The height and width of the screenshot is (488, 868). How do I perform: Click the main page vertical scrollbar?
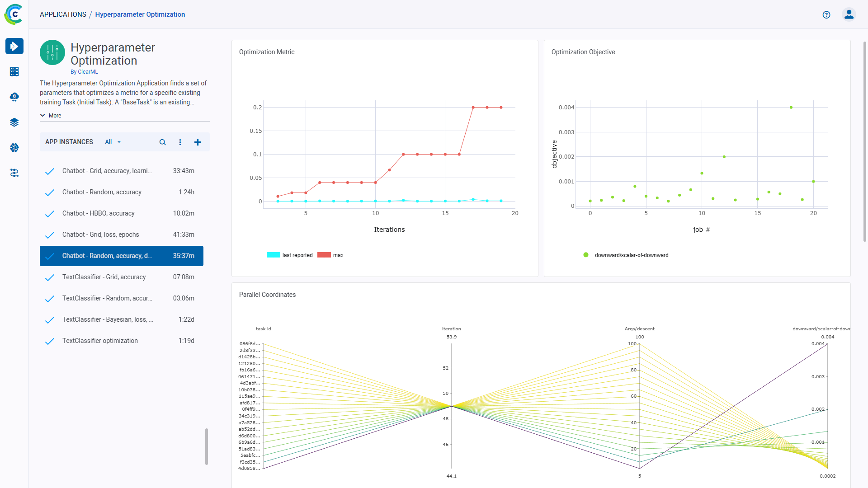(x=865, y=141)
